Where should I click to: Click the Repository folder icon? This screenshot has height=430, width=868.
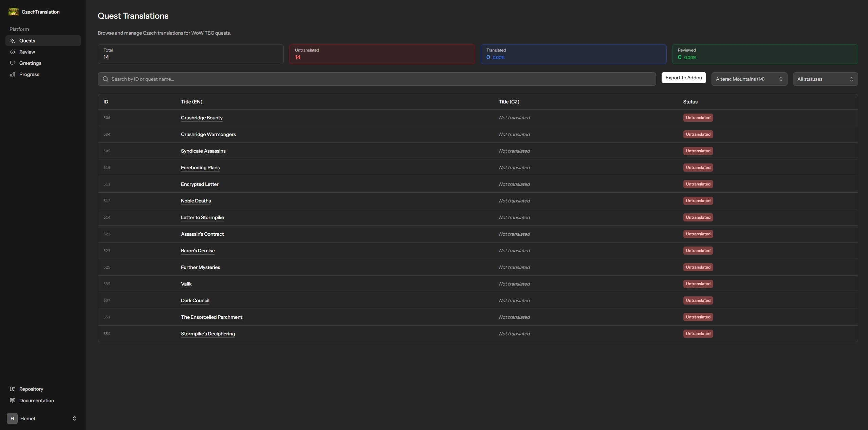coord(13,389)
